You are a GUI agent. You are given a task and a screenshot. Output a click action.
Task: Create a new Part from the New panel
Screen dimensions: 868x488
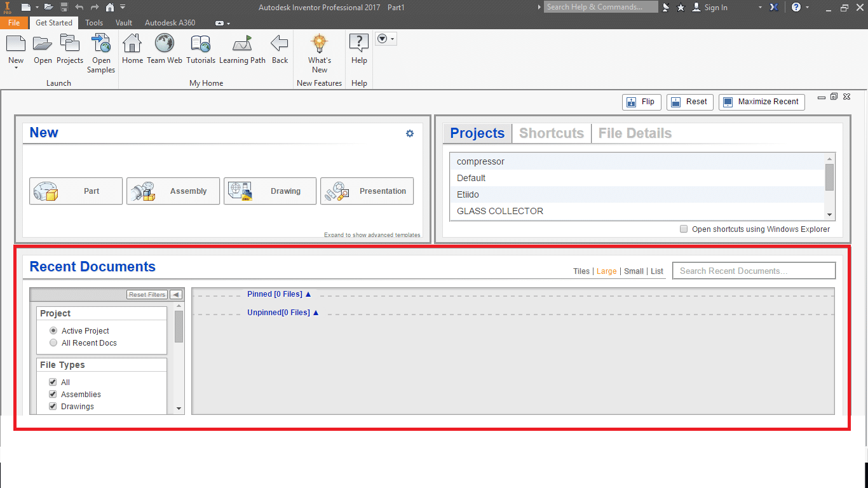click(75, 191)
